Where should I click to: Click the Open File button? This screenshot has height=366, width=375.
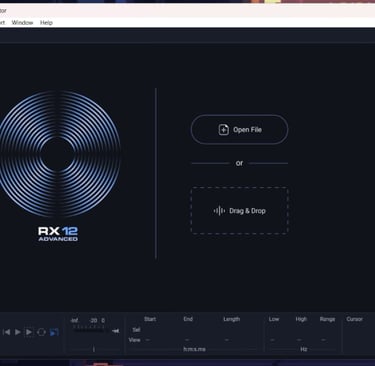coord(239,129)
